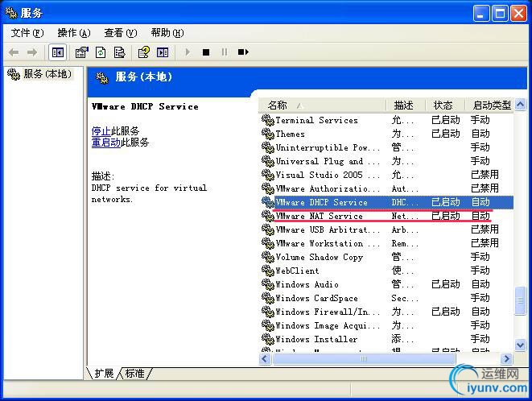532x401 pixels.
Task: Select the Terminal Services row
Action: click(386, 120)
